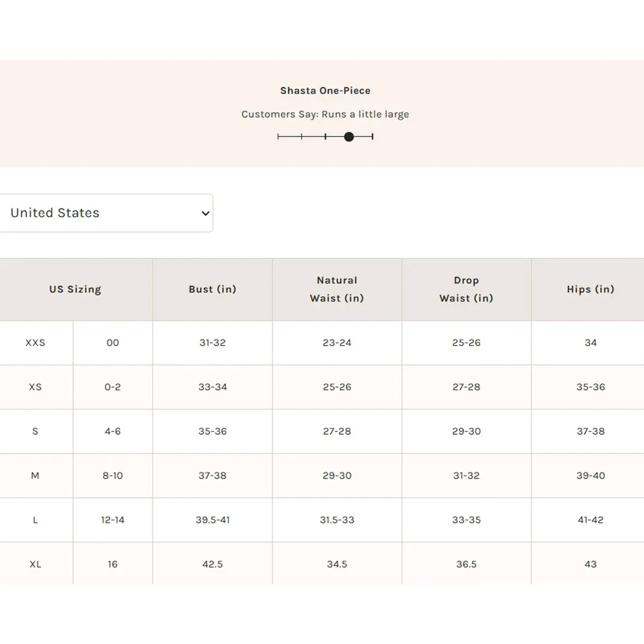This screenshot has width=644, height=644.
Task: Click the "Bust (in)" column header
Action: point(213,290)
